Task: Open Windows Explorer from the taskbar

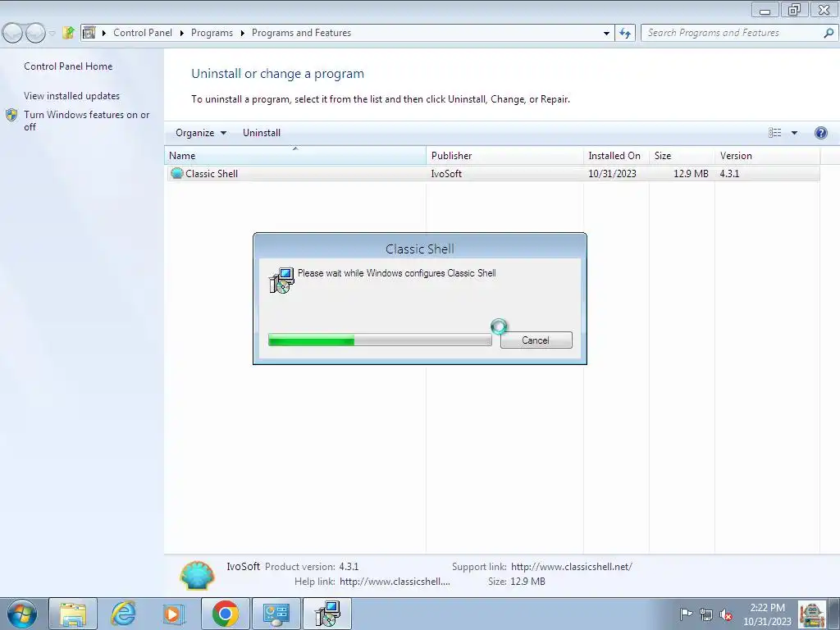Action: coord(73,614)
